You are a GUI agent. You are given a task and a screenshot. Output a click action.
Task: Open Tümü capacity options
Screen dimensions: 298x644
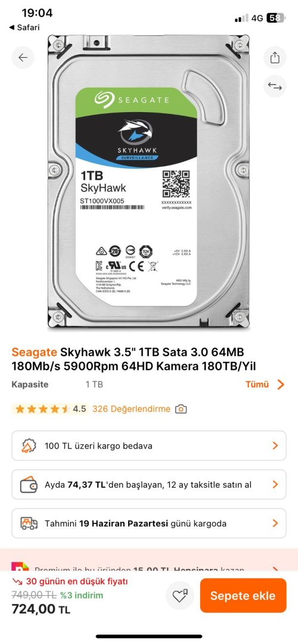[265, 385]
